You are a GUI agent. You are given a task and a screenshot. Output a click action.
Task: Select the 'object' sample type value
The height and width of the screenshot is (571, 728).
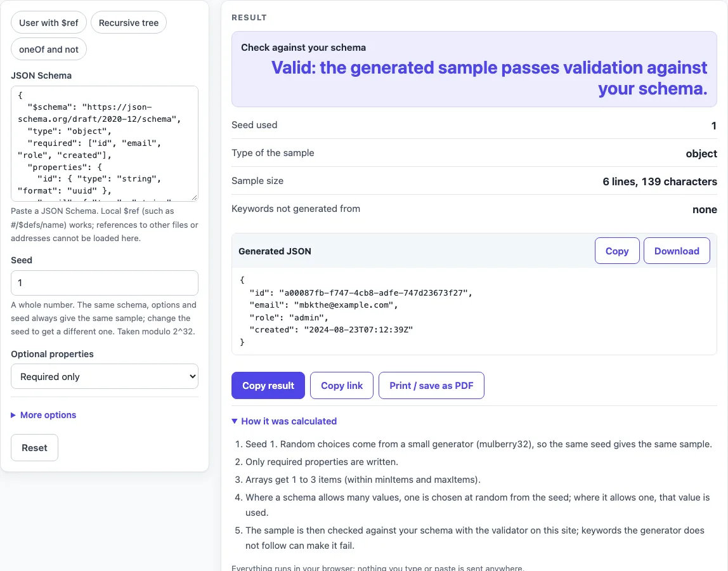701,154
